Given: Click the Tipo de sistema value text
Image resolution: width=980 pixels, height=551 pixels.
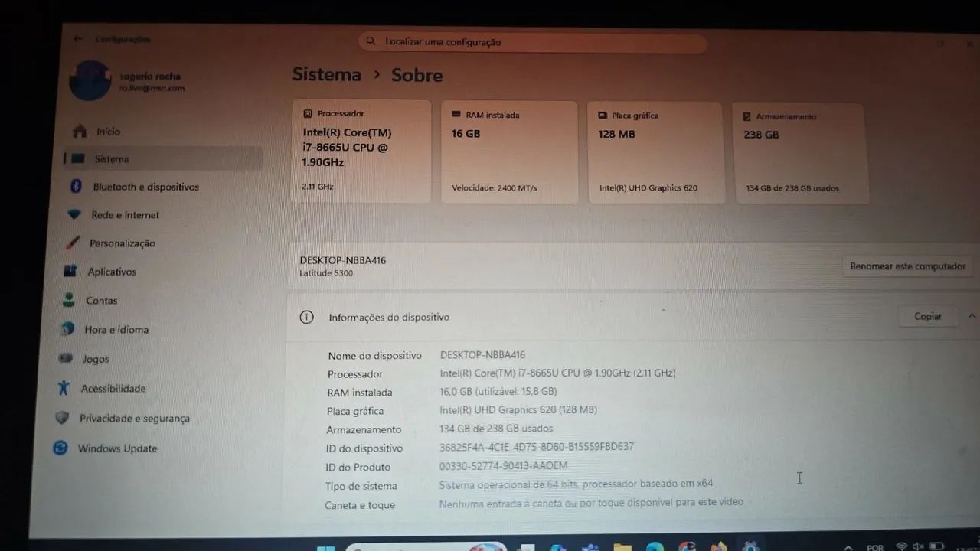Looking at the screenshot, I should click(576, 484).
